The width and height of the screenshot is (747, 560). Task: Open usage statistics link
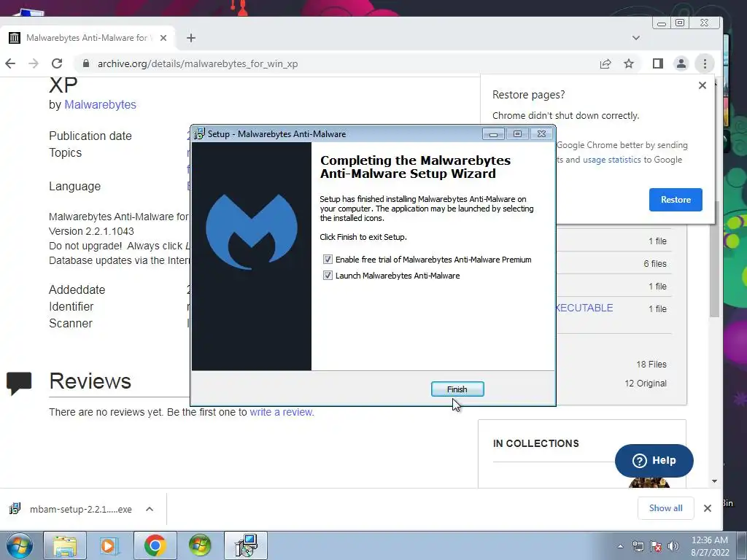(x=612, y=160)
